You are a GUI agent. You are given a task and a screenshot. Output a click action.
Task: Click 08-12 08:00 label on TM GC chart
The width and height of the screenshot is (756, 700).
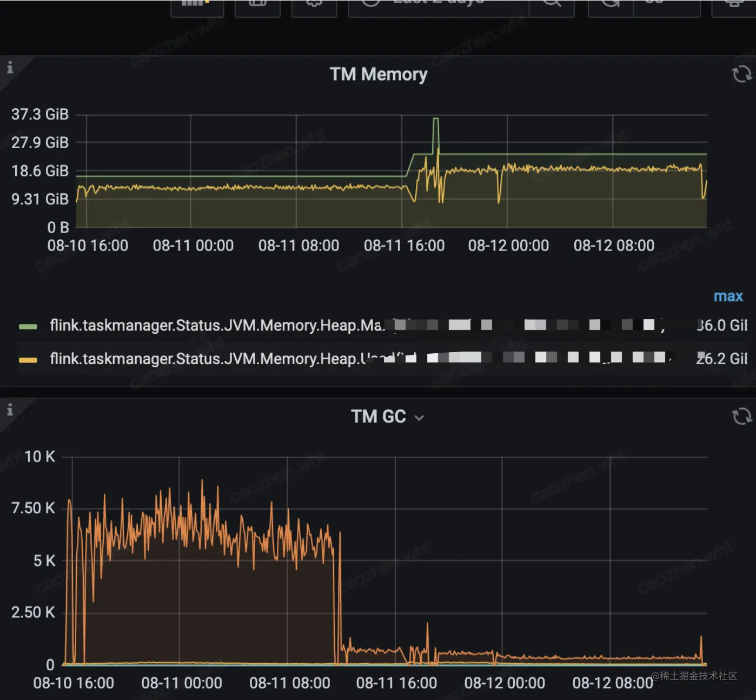[x=613, y=683]
